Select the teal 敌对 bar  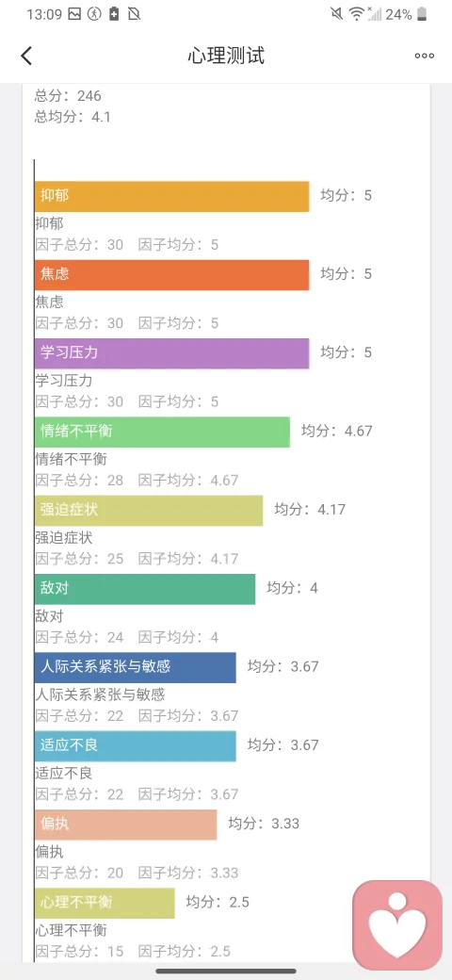click(x=145, y=589)
